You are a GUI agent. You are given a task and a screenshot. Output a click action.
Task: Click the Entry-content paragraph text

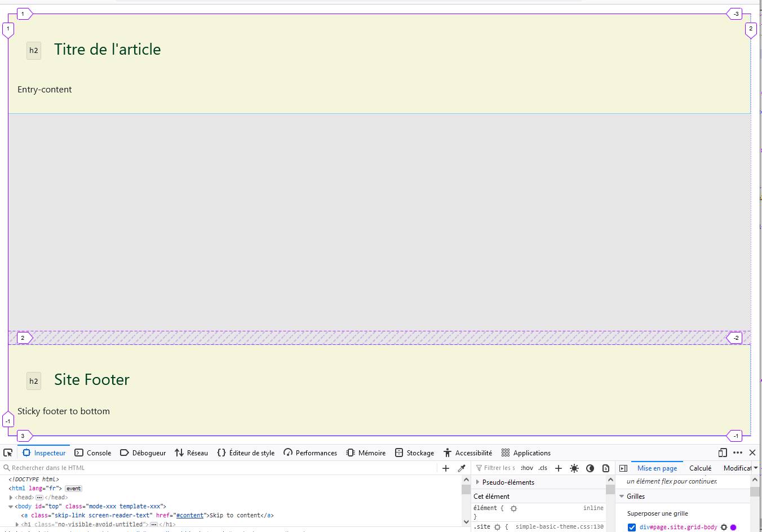tap(45, 90)
